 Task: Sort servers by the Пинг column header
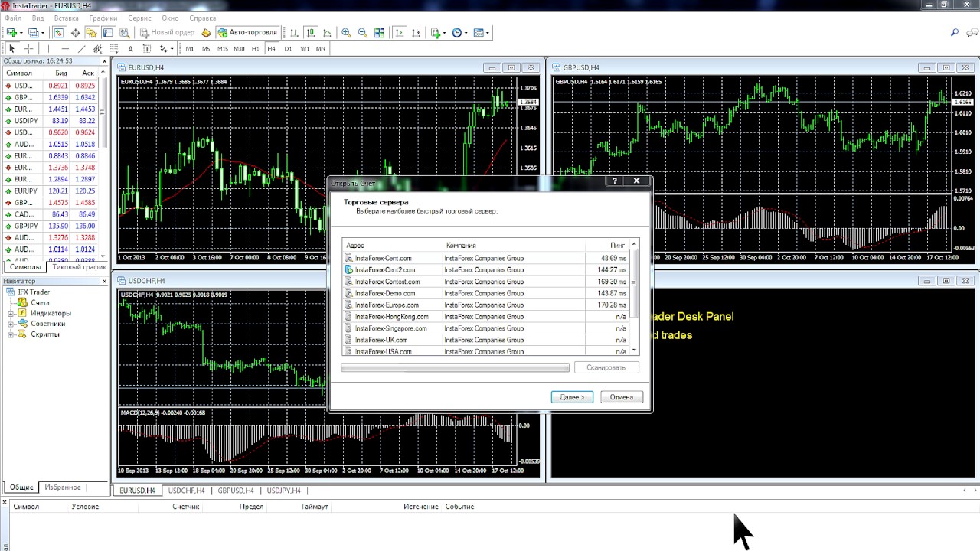[607, 245]
